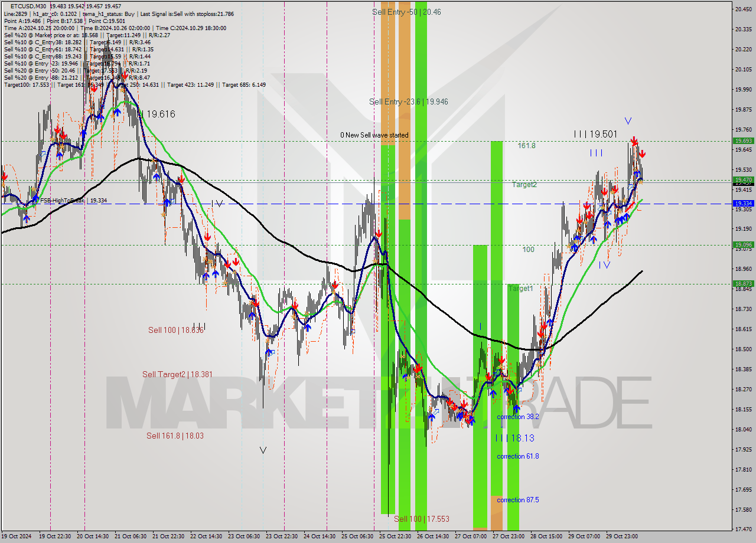This screenshot has width=756, height=543.
Task: Select the '| | | 18.13' wave label
Action: [515, 438]
